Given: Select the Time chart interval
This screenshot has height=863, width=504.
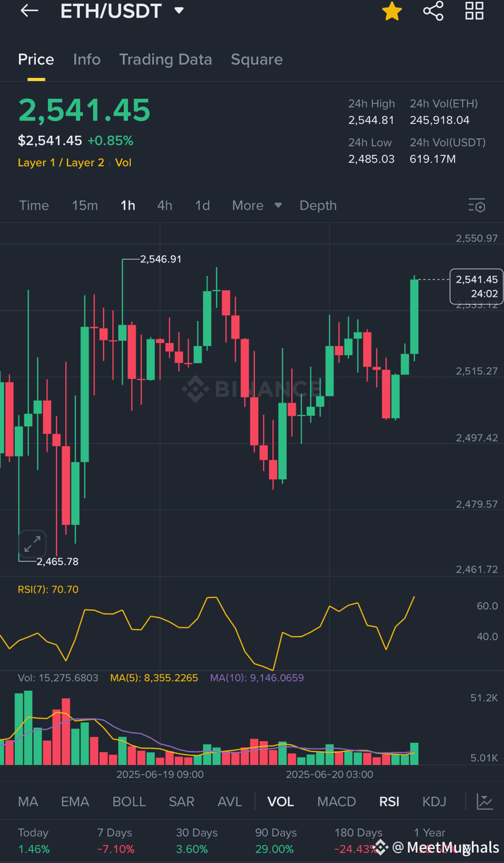Looking at the screenshot, I should [x=34, y=205].
